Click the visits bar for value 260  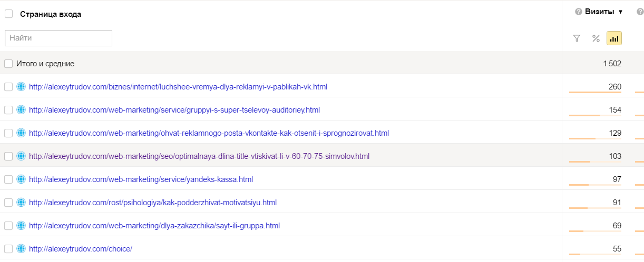pyautogui.click(x=595, y=93)
